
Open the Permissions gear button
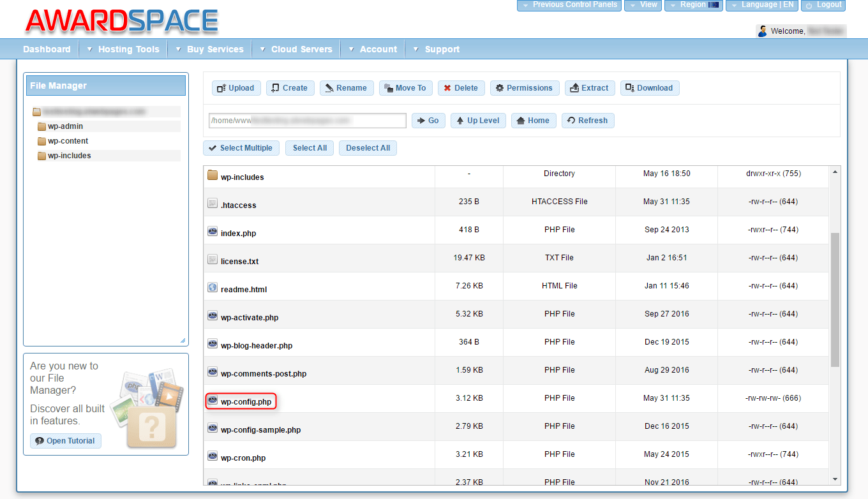tap(524, 88)
